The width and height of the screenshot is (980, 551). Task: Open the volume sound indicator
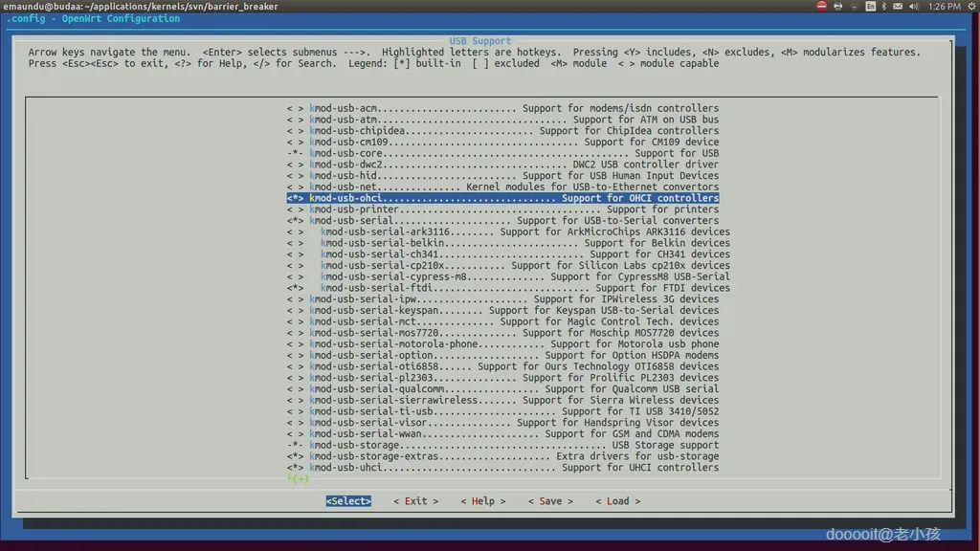pos(914,7)
